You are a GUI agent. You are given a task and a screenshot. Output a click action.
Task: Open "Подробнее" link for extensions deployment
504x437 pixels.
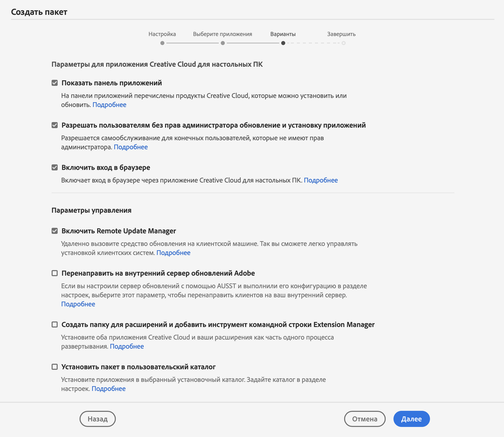pos(127,346)
